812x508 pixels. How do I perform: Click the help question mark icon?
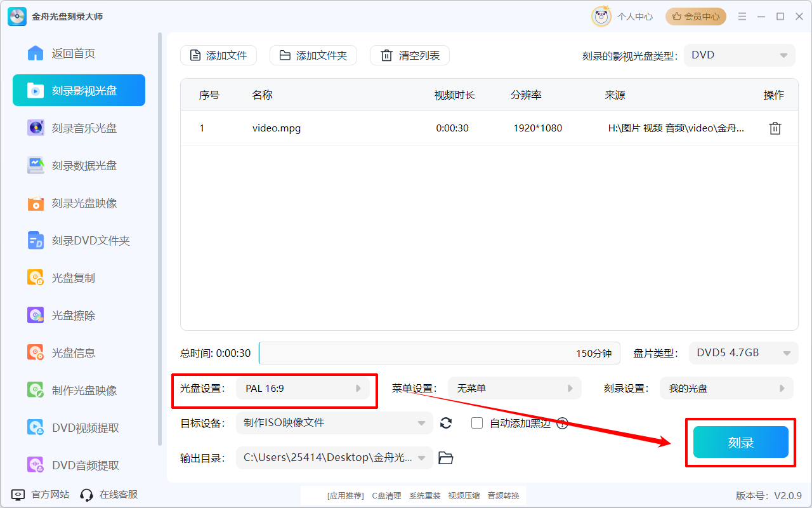562,424
